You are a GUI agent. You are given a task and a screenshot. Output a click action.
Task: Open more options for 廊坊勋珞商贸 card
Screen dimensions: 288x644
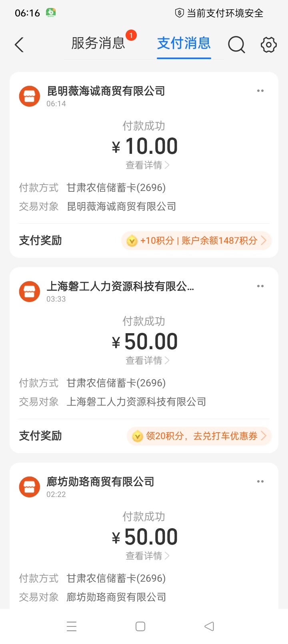260,481
